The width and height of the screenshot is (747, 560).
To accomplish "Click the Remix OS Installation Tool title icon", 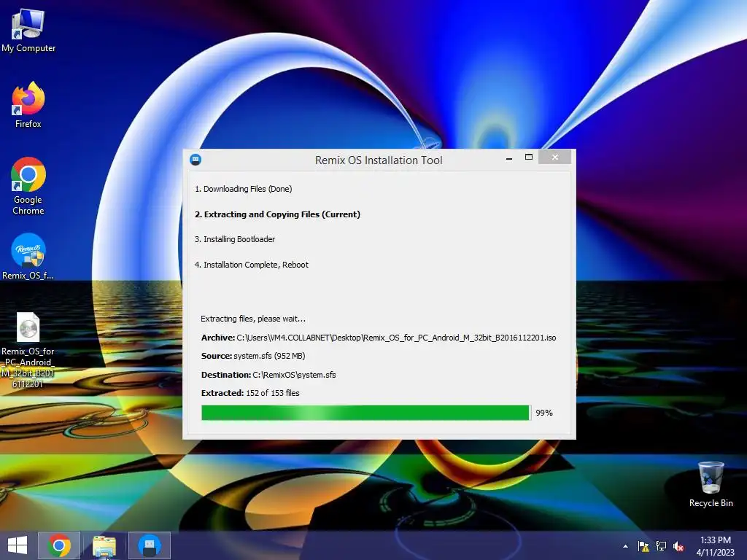I will point(196,160).
